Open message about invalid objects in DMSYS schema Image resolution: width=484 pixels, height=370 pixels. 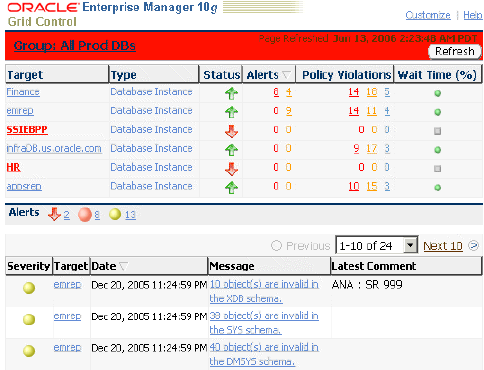264,354
